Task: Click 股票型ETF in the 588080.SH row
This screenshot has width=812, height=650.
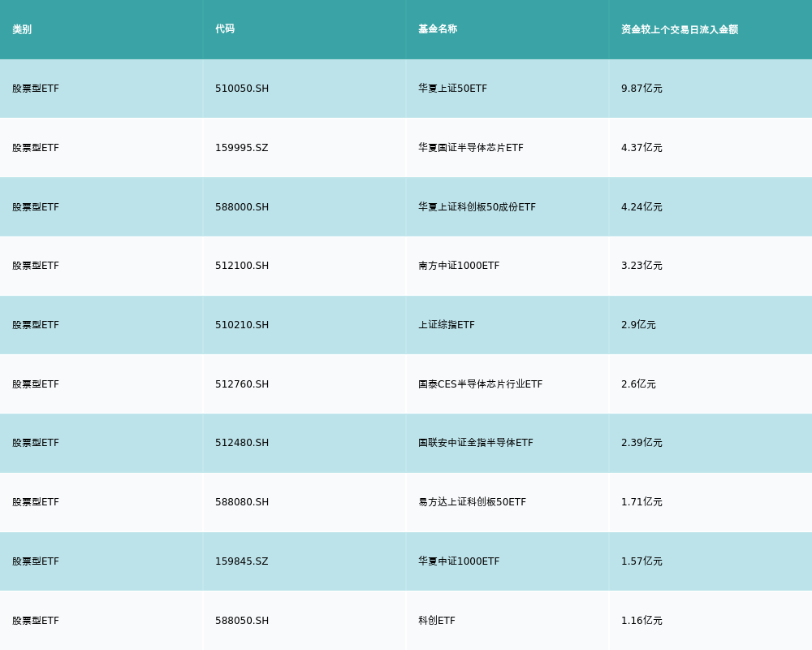Action: 36,502
